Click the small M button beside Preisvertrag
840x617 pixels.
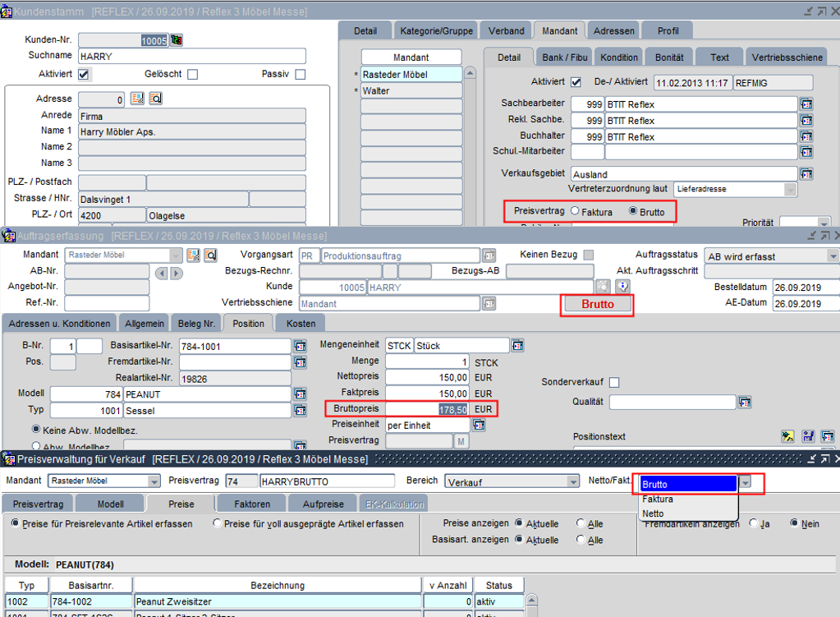(x=461, y=441)
